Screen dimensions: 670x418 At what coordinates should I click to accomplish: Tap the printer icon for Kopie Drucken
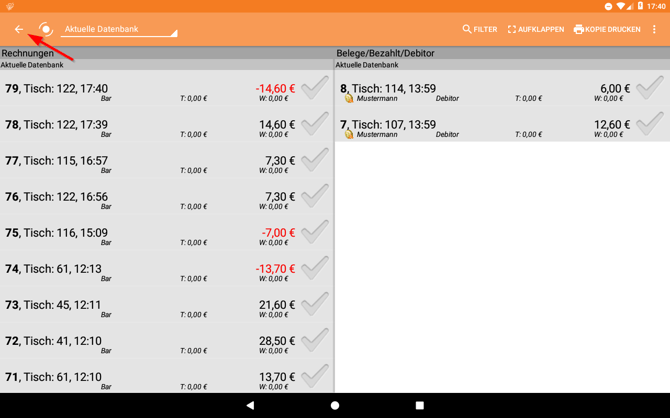(578, 30)
